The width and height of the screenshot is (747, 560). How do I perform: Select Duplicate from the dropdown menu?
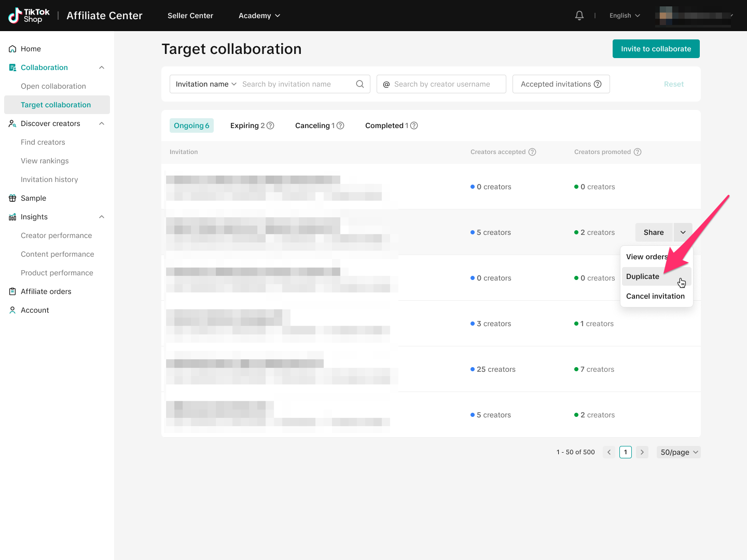click(x=643, y=276)
